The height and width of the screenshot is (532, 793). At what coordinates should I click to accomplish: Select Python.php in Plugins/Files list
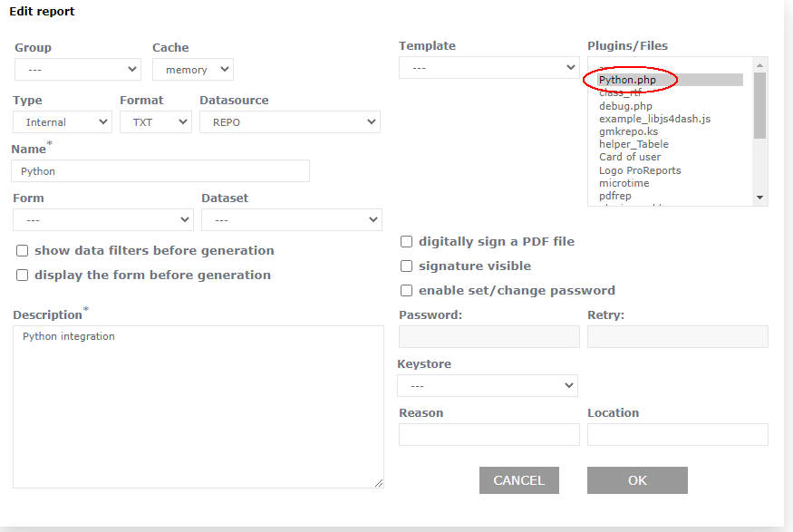click(x=627, y=80)
